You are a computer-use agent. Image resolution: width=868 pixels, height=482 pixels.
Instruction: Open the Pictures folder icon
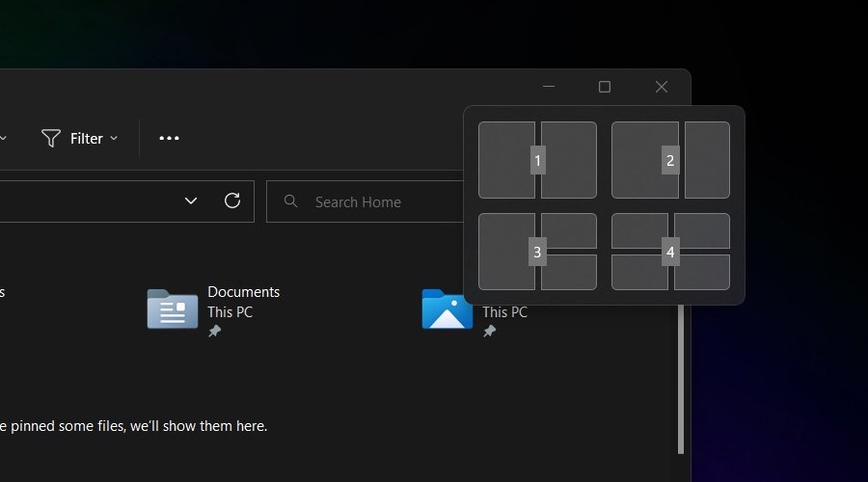pyautogui.click(x=447, y=309)
